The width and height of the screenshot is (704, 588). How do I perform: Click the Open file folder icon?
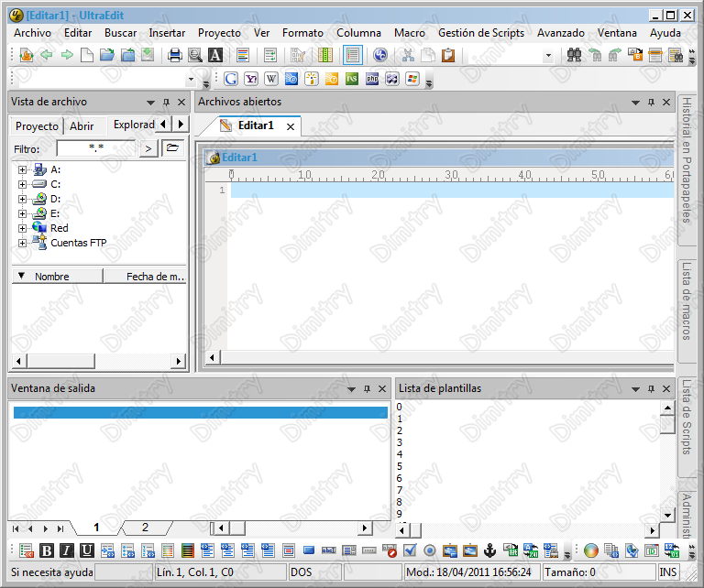point(107,55)
